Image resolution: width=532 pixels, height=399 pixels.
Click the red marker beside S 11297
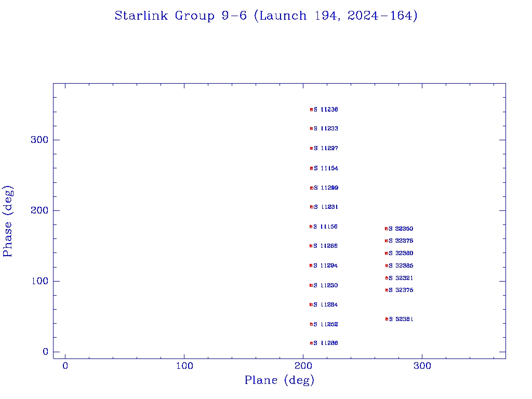[312, 148]
